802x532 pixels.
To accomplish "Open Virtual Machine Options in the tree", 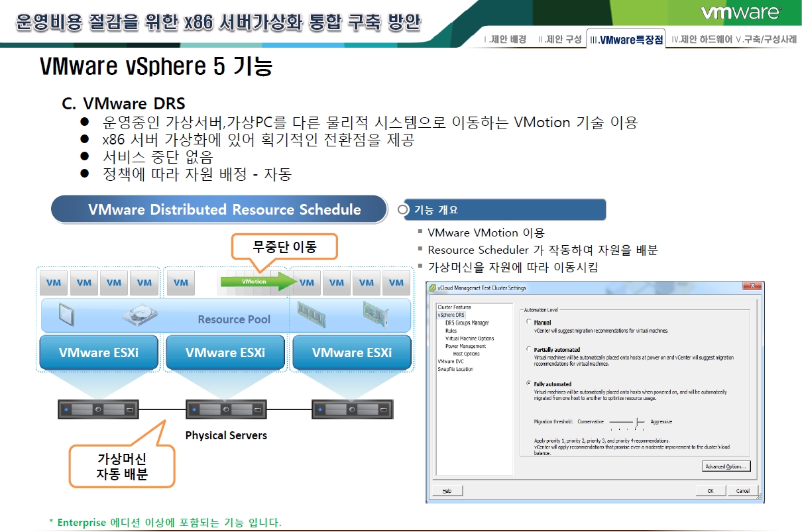I will 469,339.
